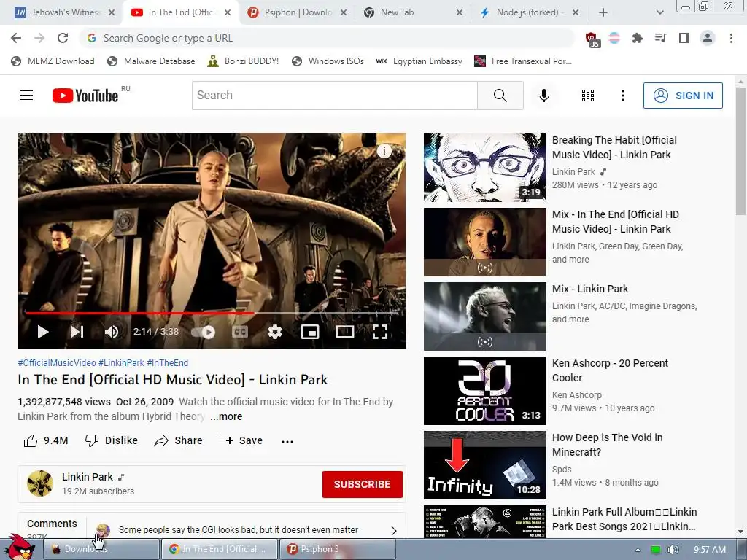Image resolution: width=747 pixels, height=560 pixels.
Task: Start voice search with the microphone
Action: [x=543, y=96]
